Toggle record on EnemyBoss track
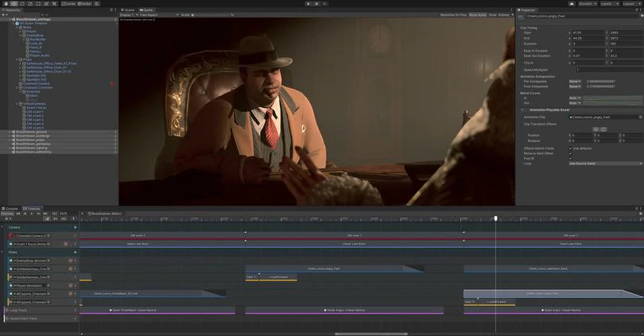The height and width of the screenshot is (336, 644). (x=70, y=261)
